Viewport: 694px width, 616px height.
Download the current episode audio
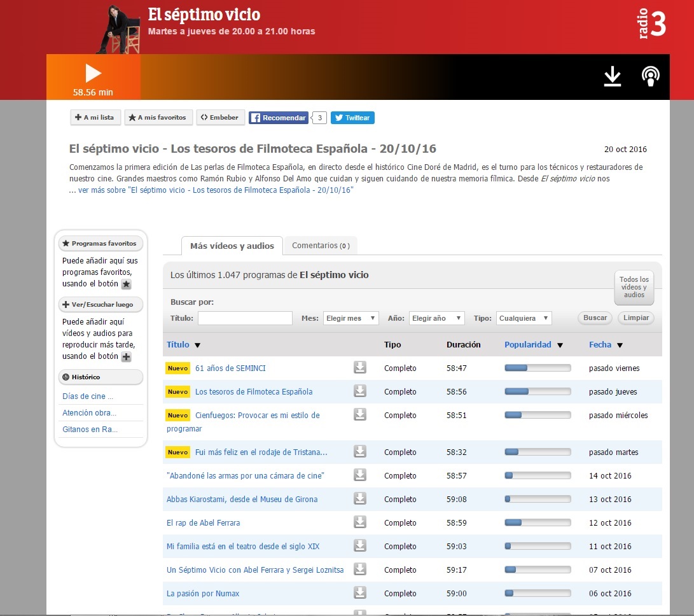click(613, 76)
